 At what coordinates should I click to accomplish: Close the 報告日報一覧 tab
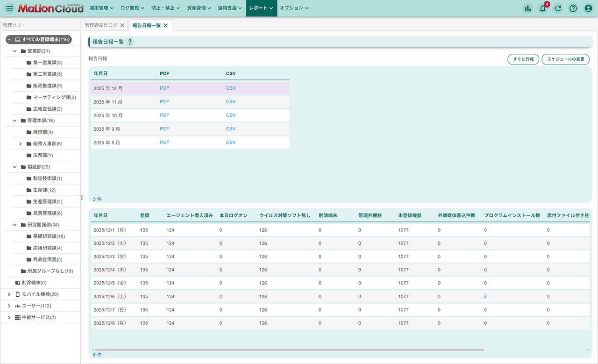pos(166,25)
